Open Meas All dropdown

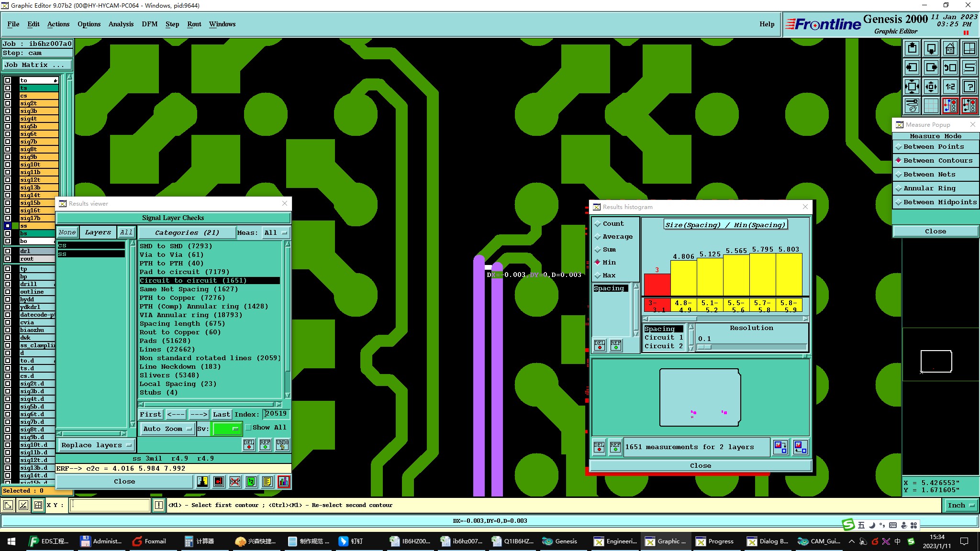276,233
